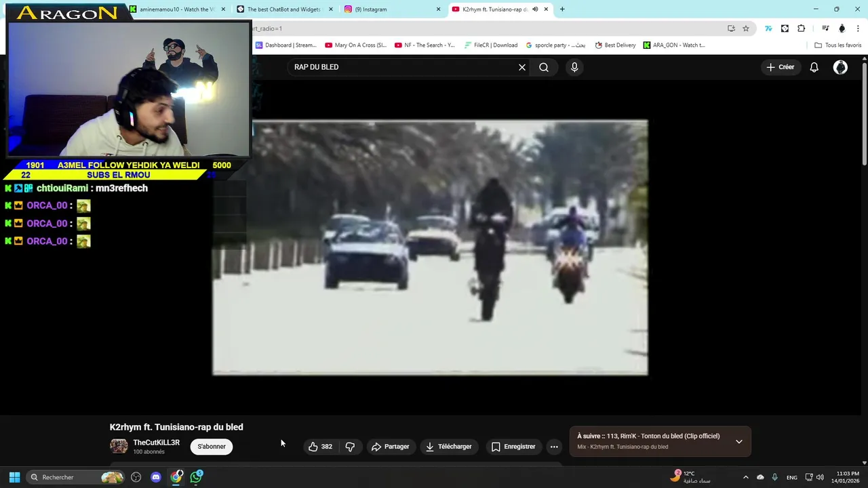Open the browser Extensions puzzle icon

tap(802, 28)
